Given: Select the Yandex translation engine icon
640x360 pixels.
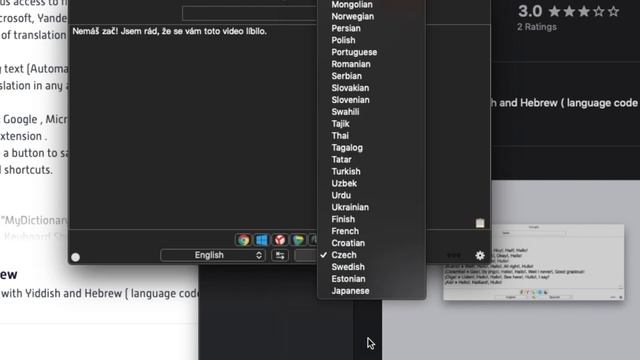Looking at the screenshot, I should coord(280,240).
